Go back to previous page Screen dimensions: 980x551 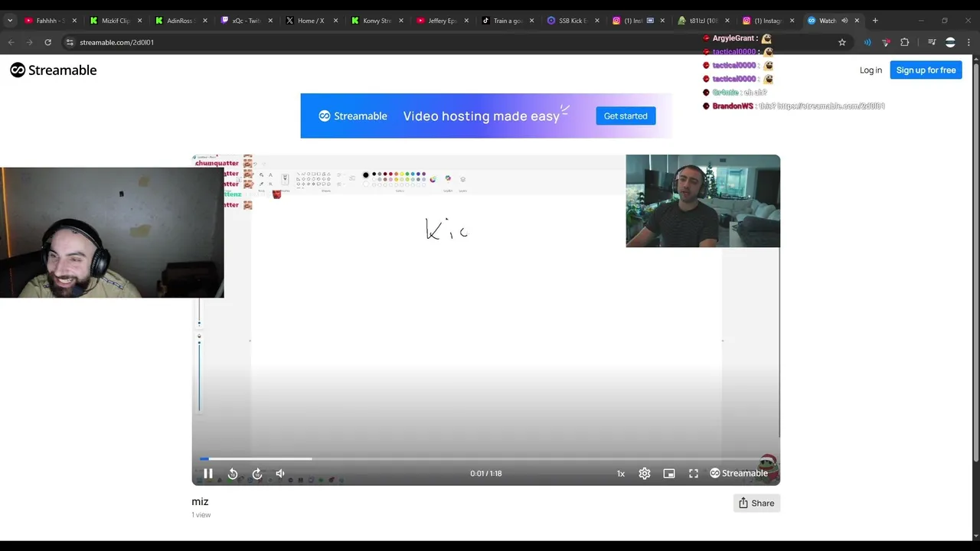11,42
